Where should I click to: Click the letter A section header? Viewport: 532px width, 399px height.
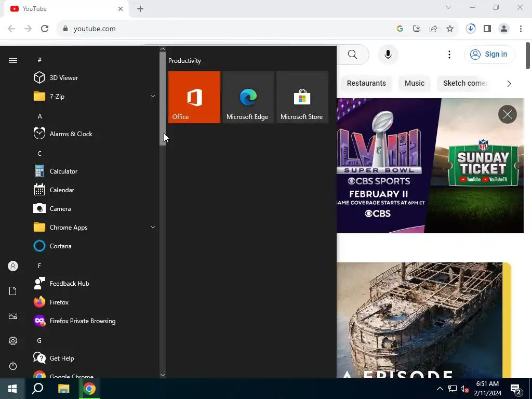[39, 116]
